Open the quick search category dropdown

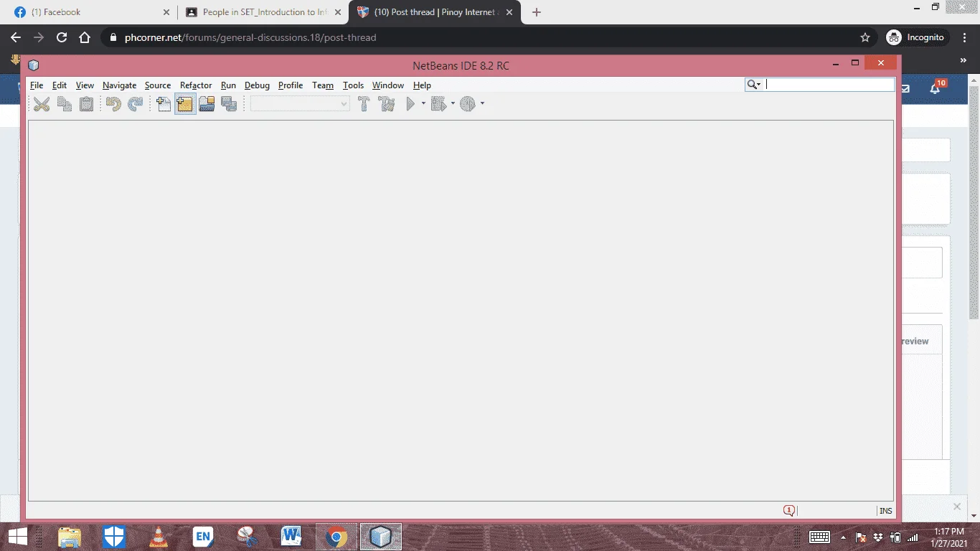(x=754, y=85)
